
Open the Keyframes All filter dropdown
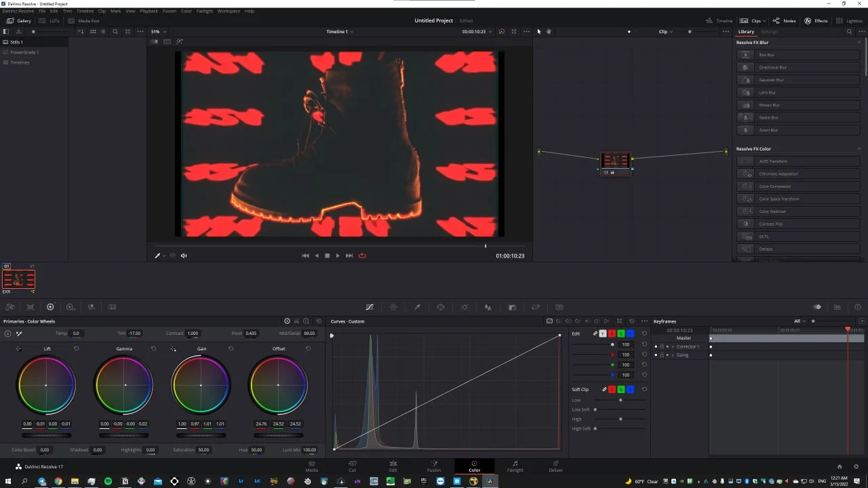pyautogui.click(x=800, y=321)
